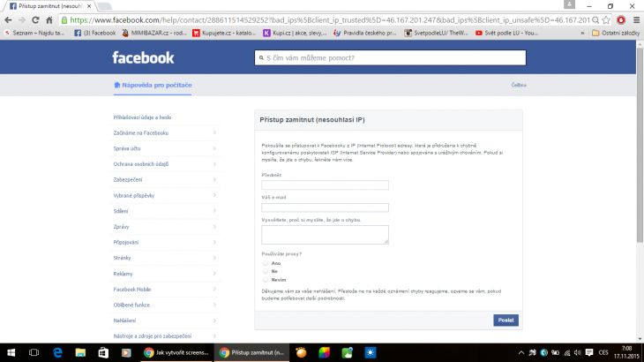Open the browser home icon
This screenshot has height=362, width=644.
pos(49,20)
